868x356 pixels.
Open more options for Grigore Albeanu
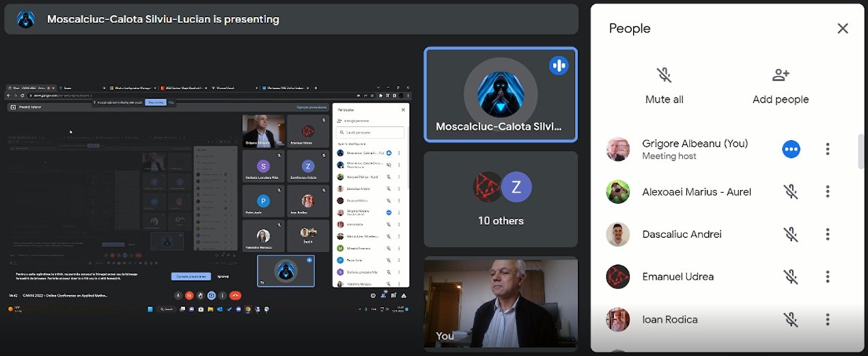828,149
